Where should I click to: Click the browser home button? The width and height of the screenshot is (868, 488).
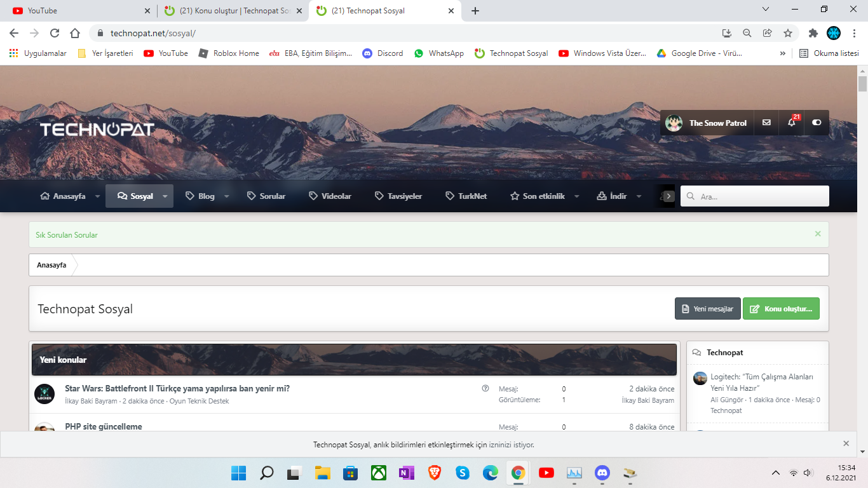[75, 33]
